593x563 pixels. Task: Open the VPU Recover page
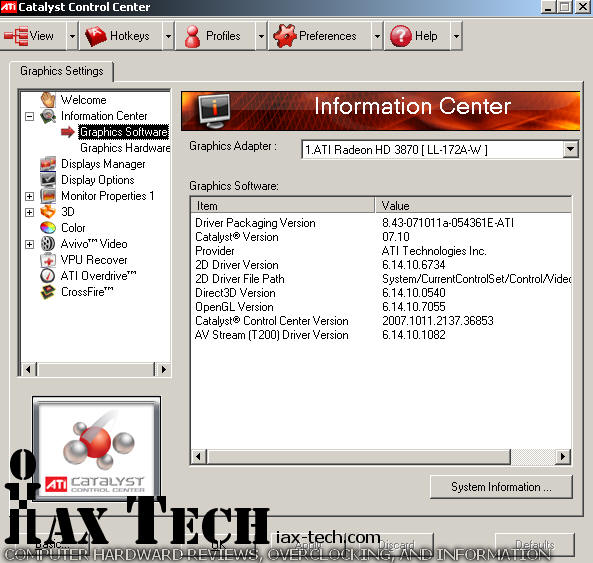(94, 260)
